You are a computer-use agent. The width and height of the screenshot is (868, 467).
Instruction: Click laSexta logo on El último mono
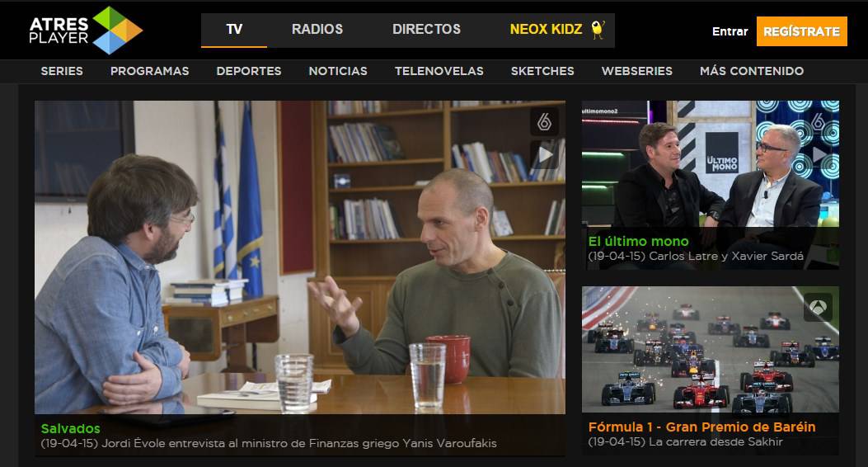tap(819, 121)
